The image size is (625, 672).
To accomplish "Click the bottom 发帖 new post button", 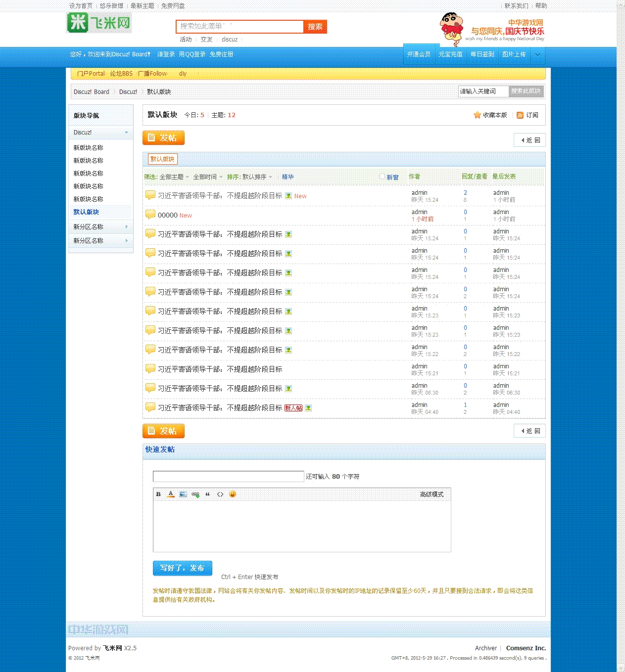I will (x=163, y=431).
